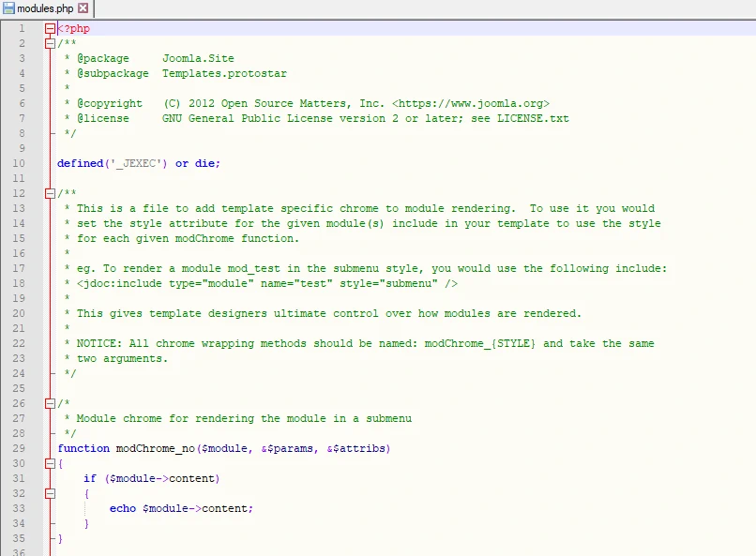Collapse the package docblock at line 2
Image resolution: width=756 pixels, height=556 pixels.
(50, 43)
